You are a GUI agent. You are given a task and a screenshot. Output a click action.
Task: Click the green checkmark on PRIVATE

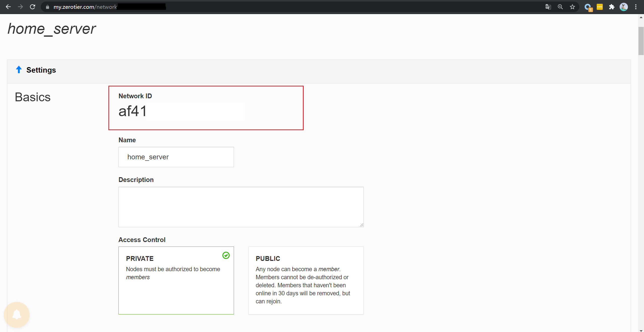pyautogui.click(x=226, y=256)
